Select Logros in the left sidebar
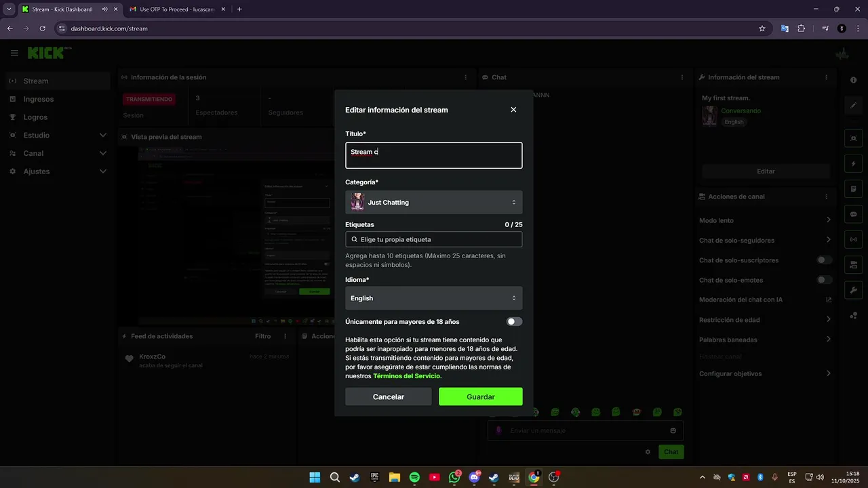Screen dimensions: 868x488 pyautogui.click(x=58, y=117)
